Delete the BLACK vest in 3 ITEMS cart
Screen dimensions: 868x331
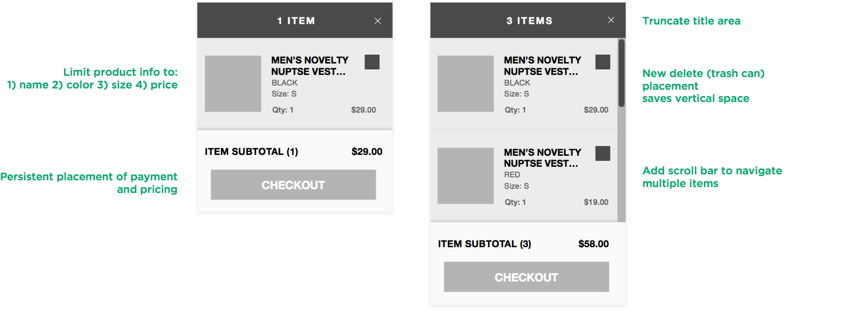[x=603, y=62]
